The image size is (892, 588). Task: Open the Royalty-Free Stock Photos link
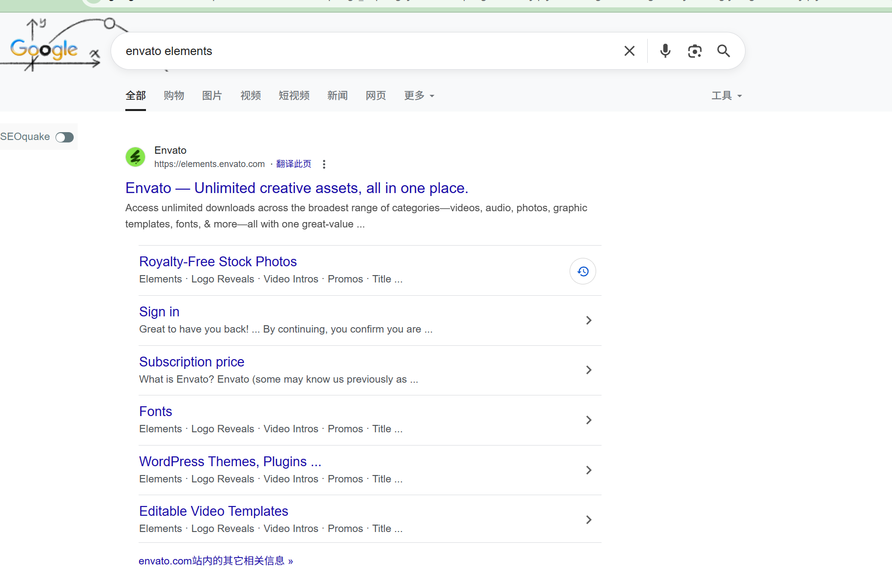click(218, 262)
